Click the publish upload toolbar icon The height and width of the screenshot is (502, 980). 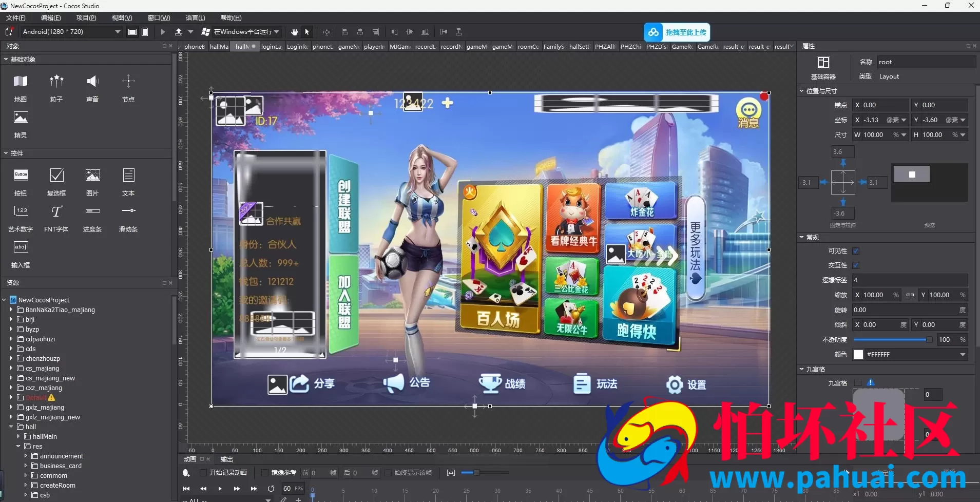click(179, 32)
